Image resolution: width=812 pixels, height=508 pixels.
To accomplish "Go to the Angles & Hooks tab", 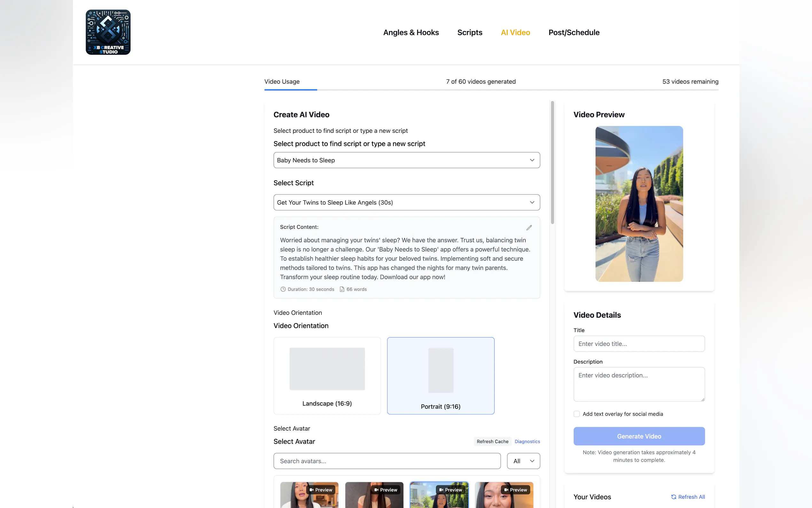I will [411, 33].
